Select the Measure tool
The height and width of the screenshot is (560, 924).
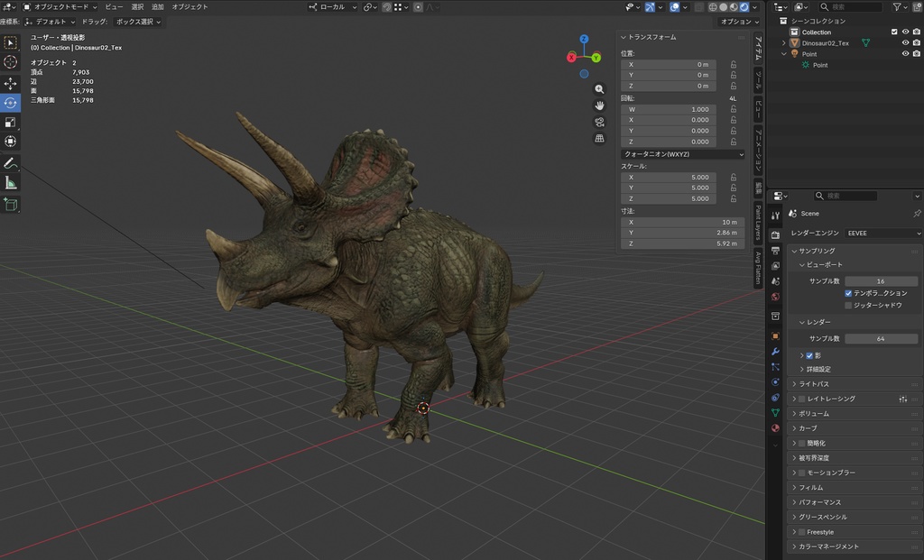coord(11,183)
